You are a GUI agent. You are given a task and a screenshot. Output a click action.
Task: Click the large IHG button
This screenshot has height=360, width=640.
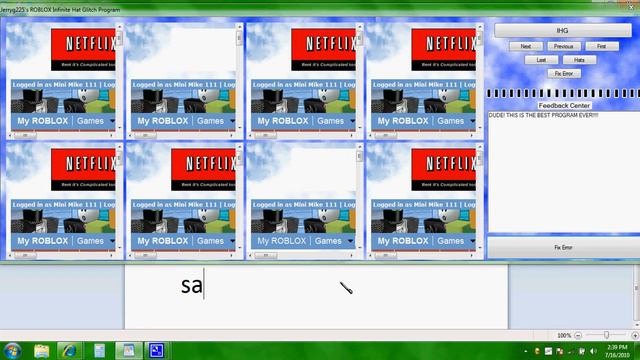pos(563,30)
